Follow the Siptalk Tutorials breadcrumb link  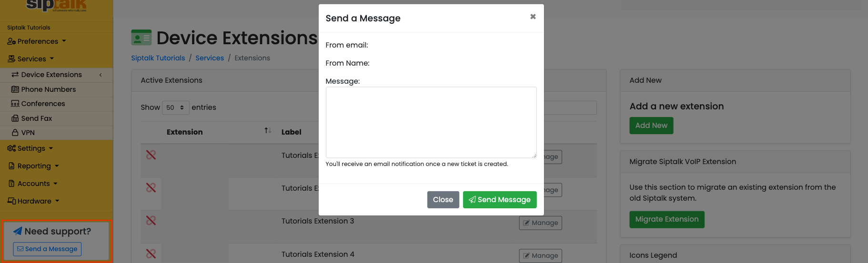tap(158, 58)
